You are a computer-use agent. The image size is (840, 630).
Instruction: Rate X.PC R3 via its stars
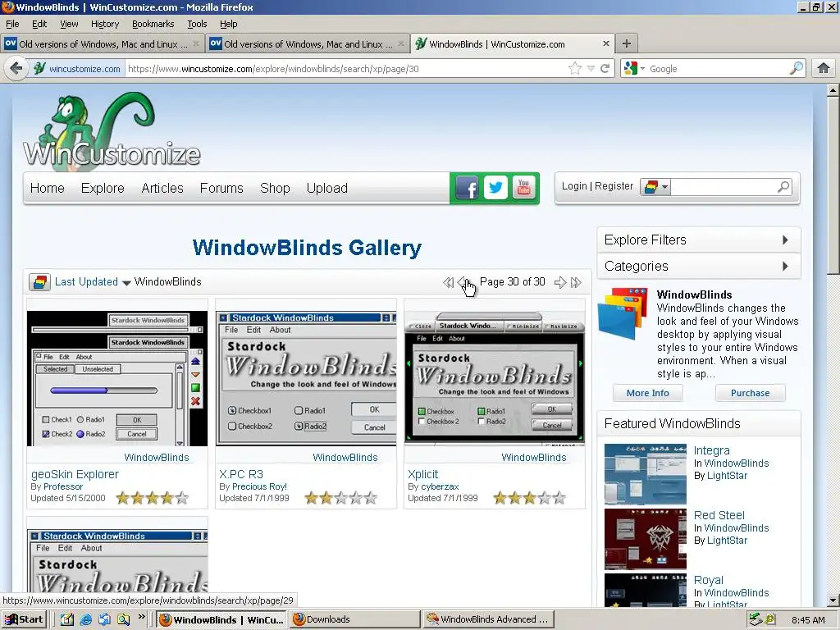pos(341,498)
